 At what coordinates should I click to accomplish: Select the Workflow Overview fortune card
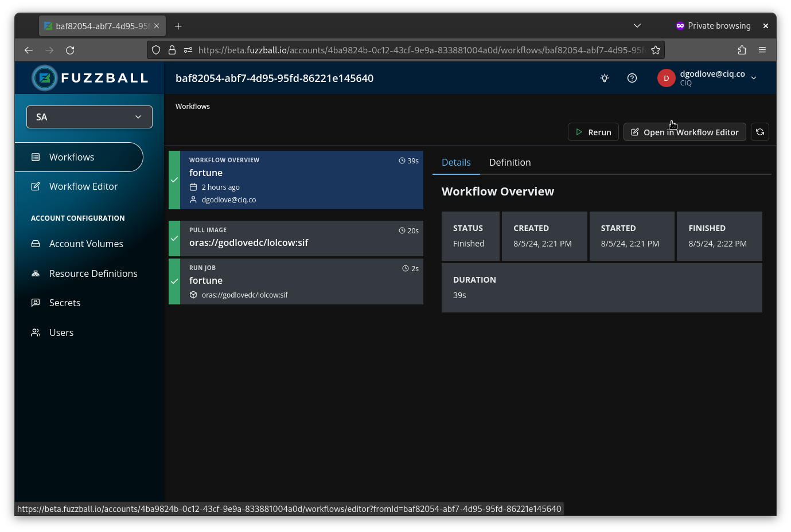tap(296, 180)
